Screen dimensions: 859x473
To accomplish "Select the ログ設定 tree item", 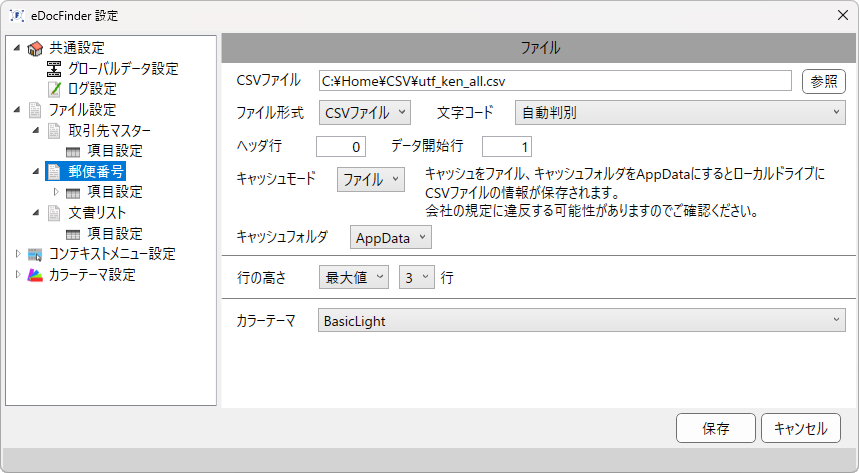I will pos(92,89).
